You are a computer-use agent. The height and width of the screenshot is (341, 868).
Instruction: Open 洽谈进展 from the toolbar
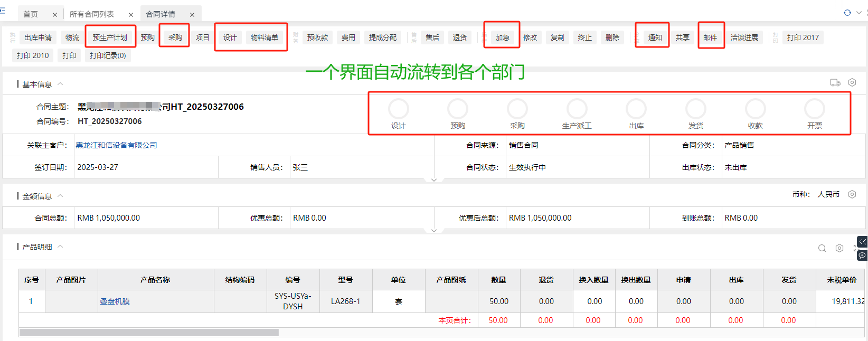(744, 37)
